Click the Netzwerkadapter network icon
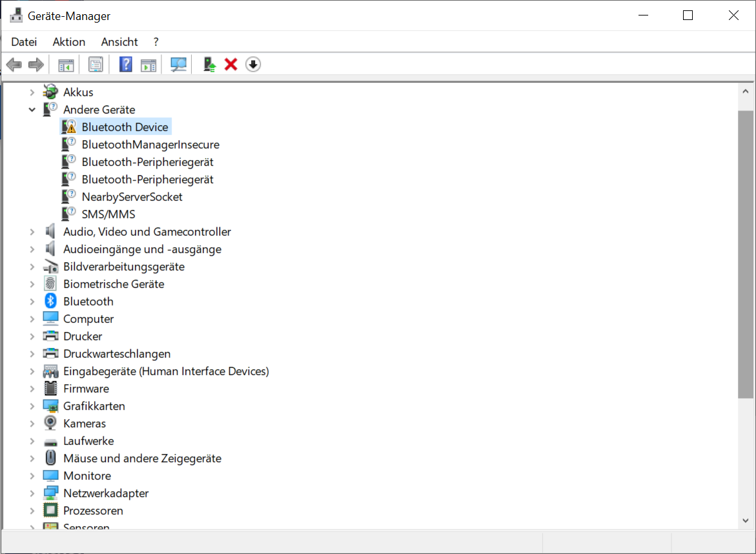Screen dimensions: 756x554 (x=50, y=493)
